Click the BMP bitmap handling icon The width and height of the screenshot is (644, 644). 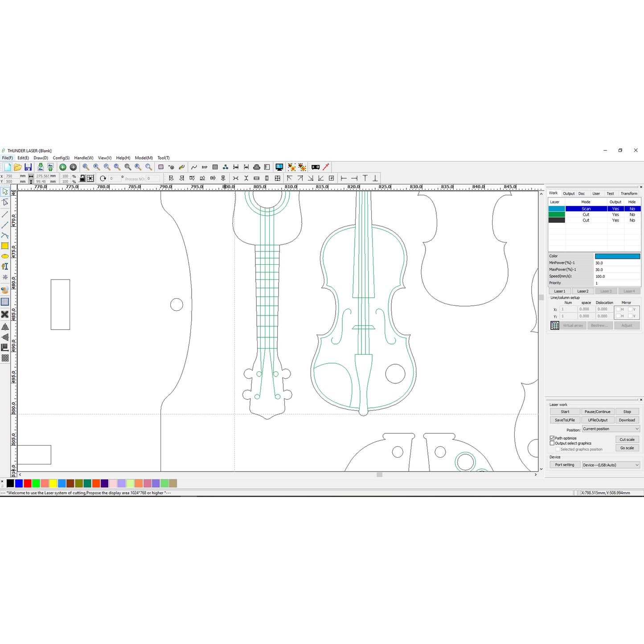[205, 167]
